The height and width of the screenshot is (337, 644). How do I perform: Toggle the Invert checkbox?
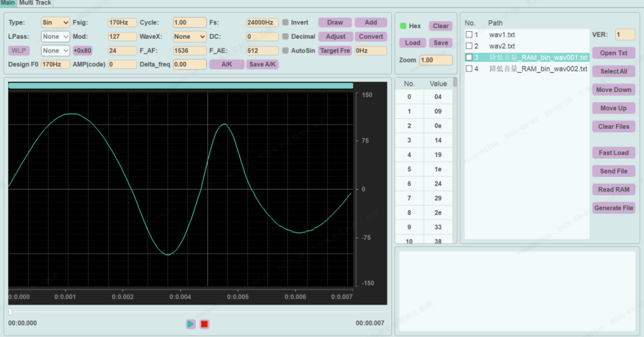click(x=286, y=23)
